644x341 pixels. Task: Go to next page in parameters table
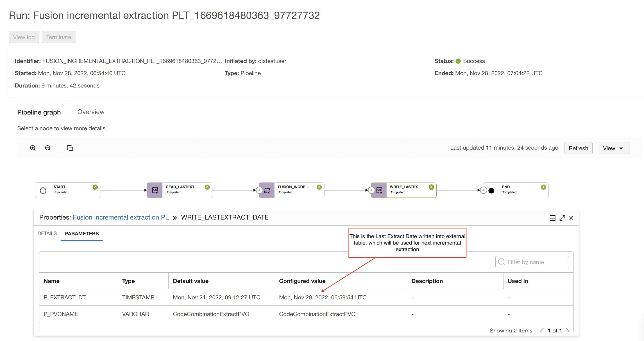569,330
